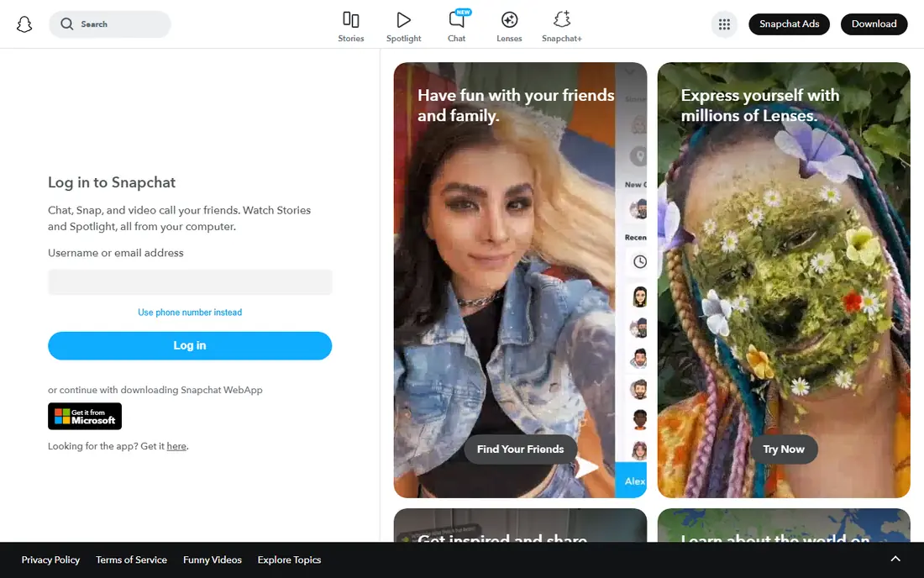The height and width of the screenshot is (578, 924).
Task: Open Privacy Policy footer link
Action: (x=50, y=560)
